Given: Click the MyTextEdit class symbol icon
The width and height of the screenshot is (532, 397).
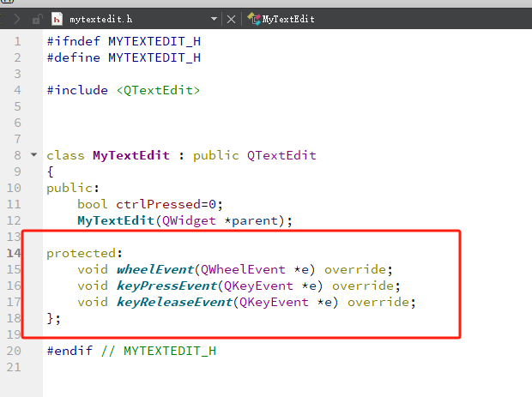Looking at the screenshot, I should tap(254, 19).
